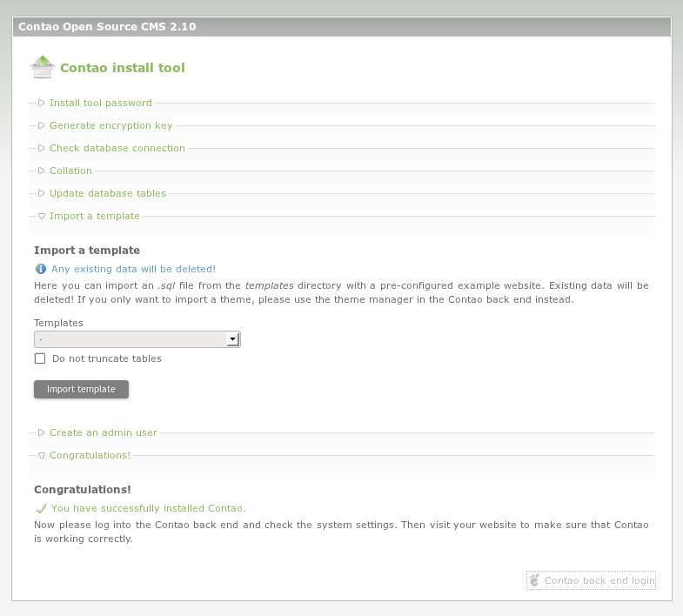
Task: Expand the Update database tables triangle
Action: [42, 193]
